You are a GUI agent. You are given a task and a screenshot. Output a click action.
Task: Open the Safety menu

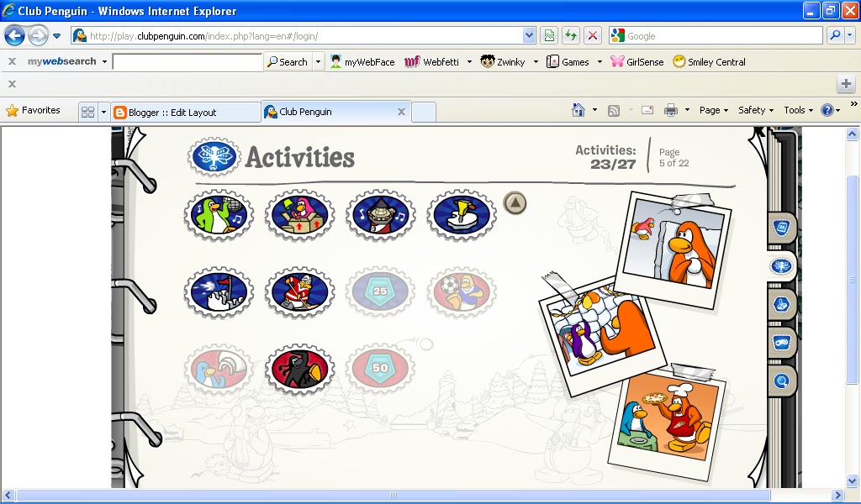tap(756, 110)
